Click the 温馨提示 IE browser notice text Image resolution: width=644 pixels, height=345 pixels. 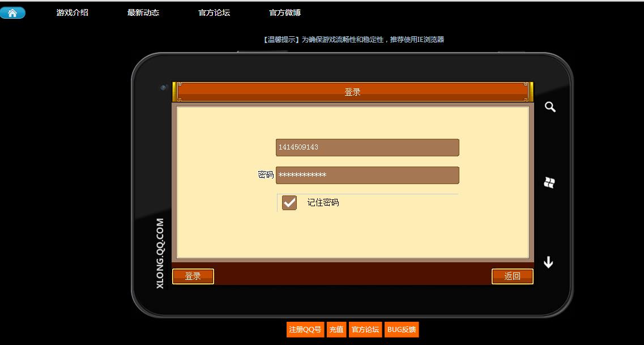pyautogui.click(x=353, y=39)
